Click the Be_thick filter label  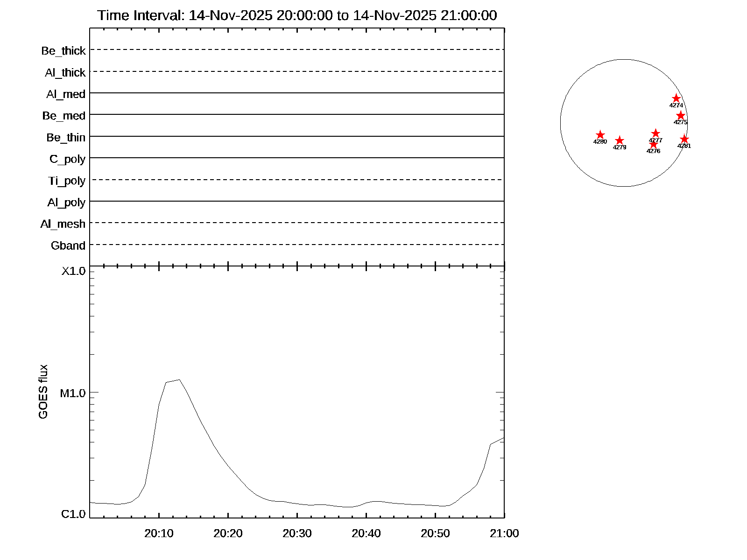(63, 51)
